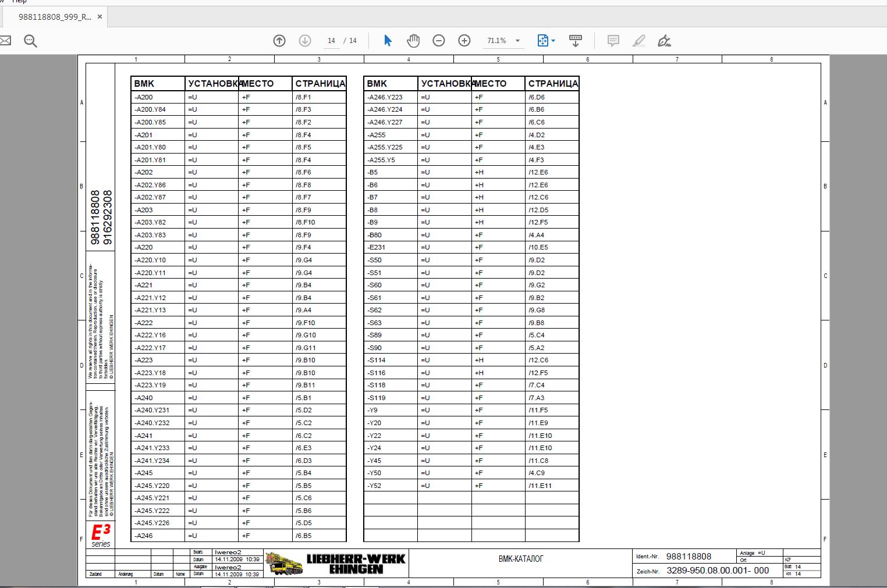This screenshot has height=588, width=887.
Task: Click the E3 series logo
Action: (x=101, y=535)
